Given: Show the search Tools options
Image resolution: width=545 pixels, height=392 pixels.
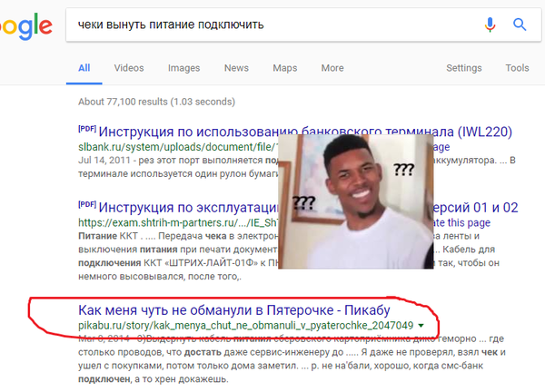Looking at the screenshot, I should click(517, 68).
